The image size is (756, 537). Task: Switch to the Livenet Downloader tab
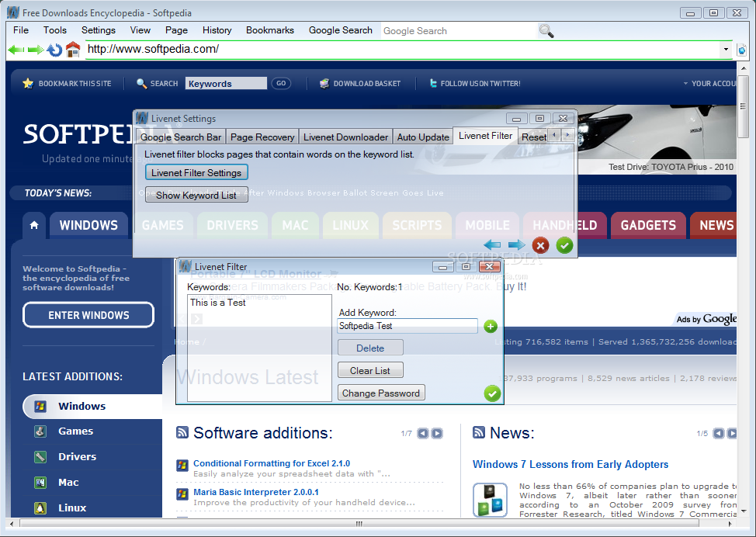345,137
